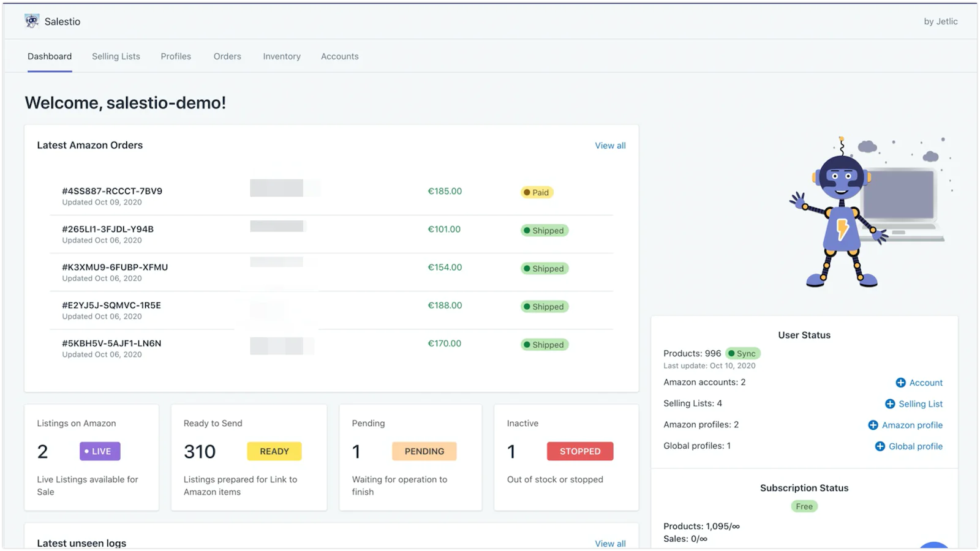Create a Selling List using plus icon
Image resolution: width=980 pixels, height=551 pixels.
click(889, 404)
